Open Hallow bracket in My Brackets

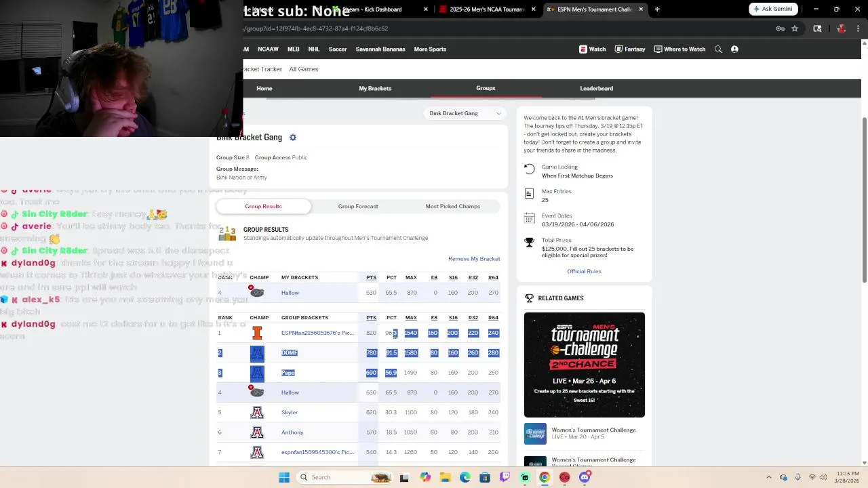(290, 293)
